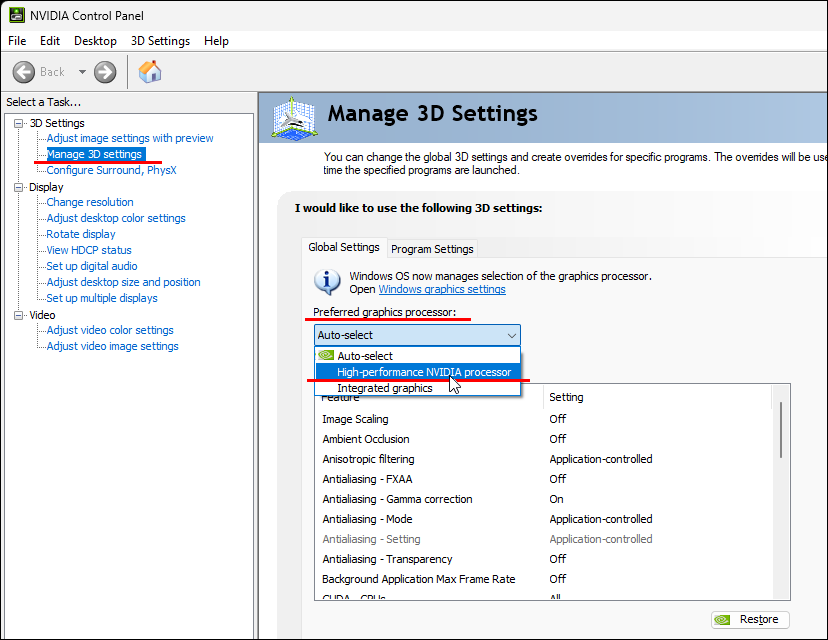This screenshot has width=828, height=640.
Task: Open the Back history dropdown arrow
Action: (x=82, y=72)
